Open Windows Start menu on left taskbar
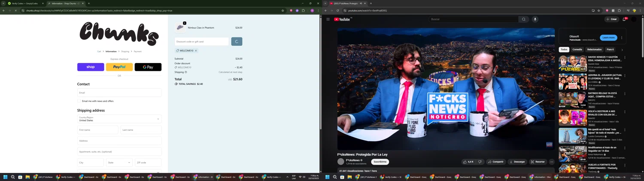This screenshot has height=181, width=644. coord(6,177)
